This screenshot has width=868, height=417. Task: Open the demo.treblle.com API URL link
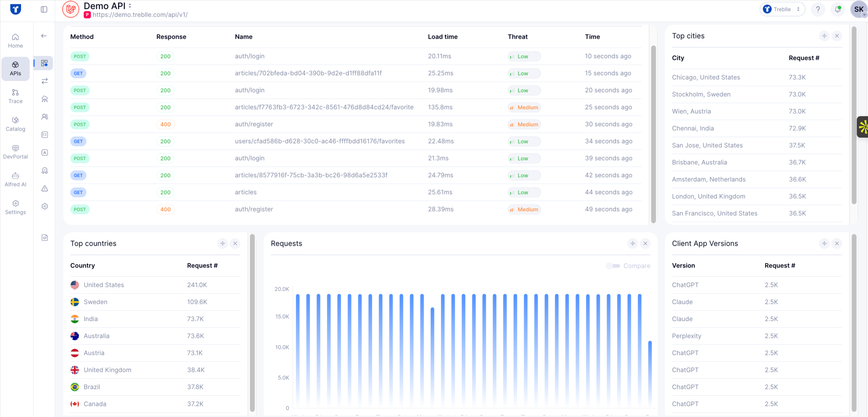(140, 15)
